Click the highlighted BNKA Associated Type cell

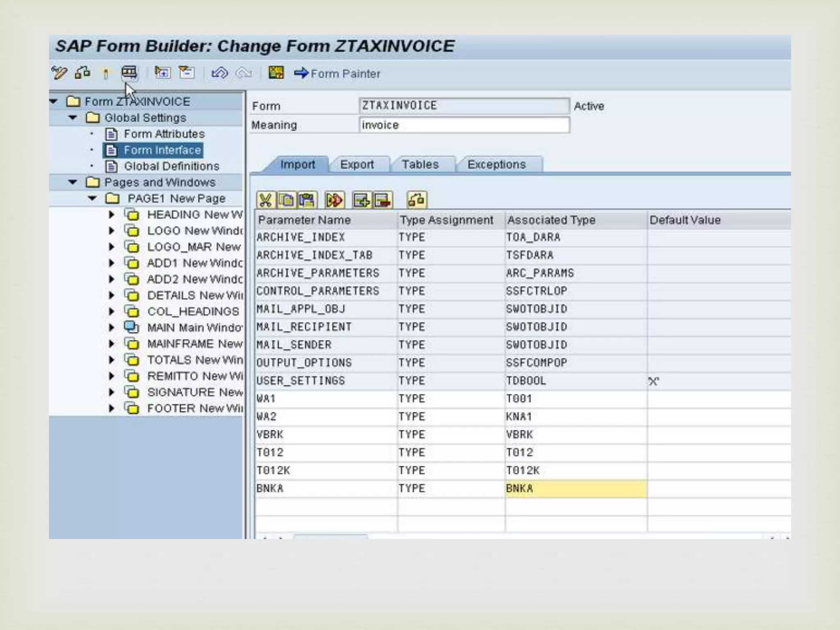coord(575,488)
